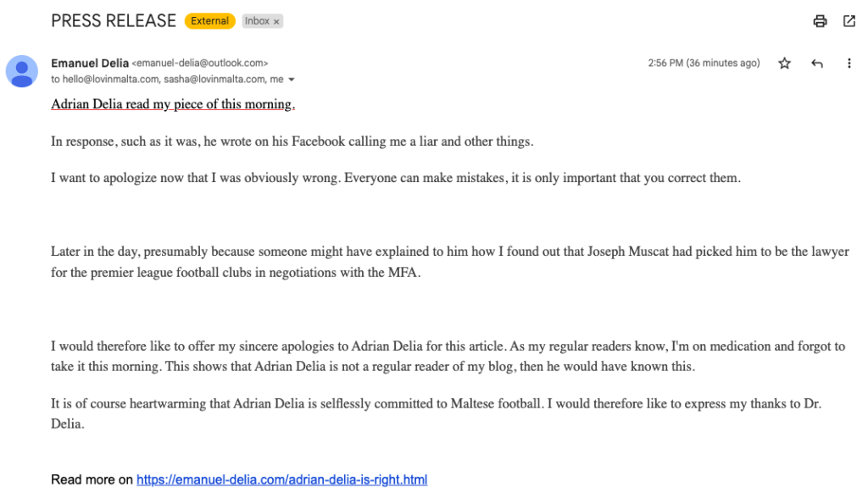Click the Inbox label text
Image resolution: width=868 pixels, height=493 pixels.
click(x=257, y=21)
